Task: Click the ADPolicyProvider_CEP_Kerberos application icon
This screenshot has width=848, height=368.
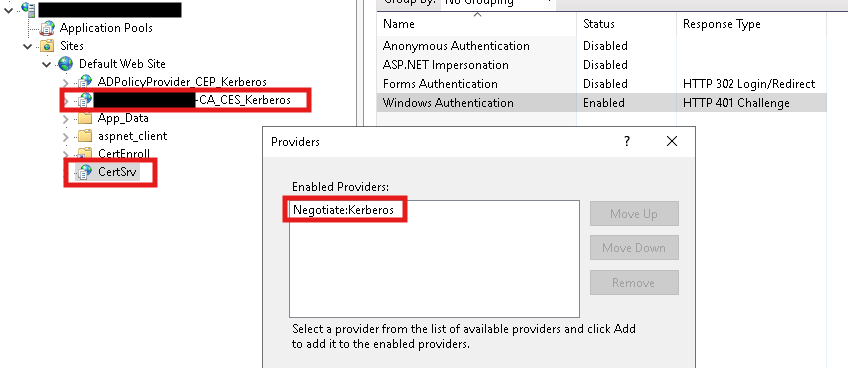Action: tap(84, 82)
